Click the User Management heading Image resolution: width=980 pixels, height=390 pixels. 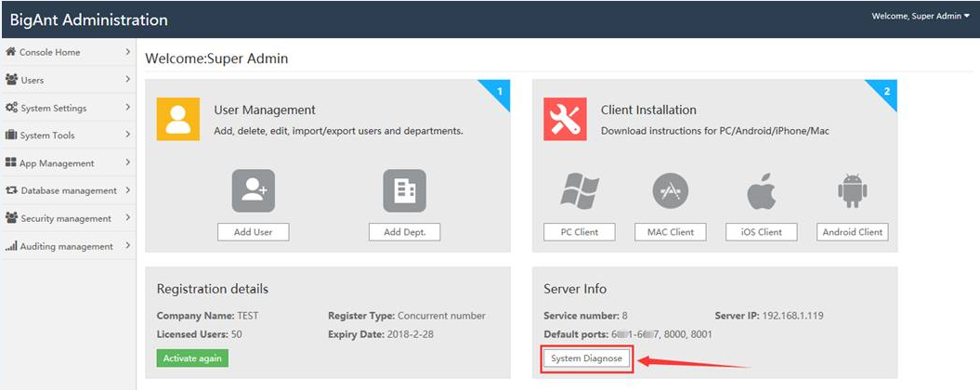click(265, 110)
